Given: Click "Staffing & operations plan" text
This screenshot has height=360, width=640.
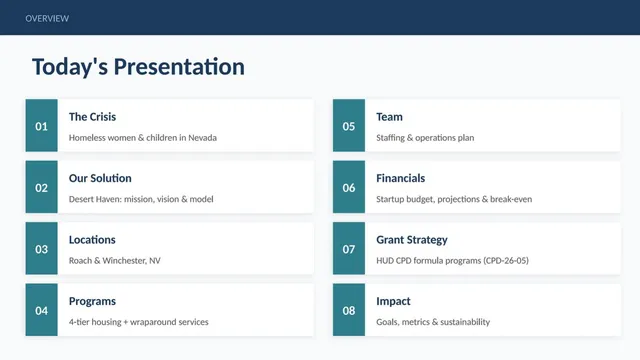Looking at the screenshot, I should pos(425,138).
